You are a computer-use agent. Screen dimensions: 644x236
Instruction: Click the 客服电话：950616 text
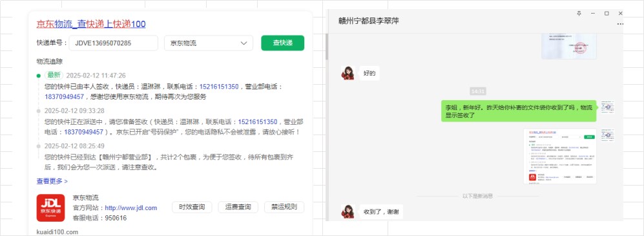pyautogui.click(x=100, y=218)
